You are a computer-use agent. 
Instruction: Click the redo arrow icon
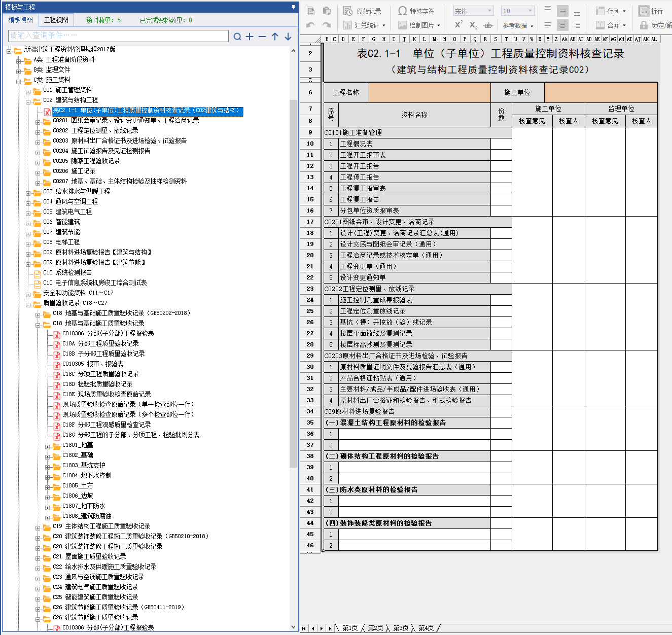(327, 25)
